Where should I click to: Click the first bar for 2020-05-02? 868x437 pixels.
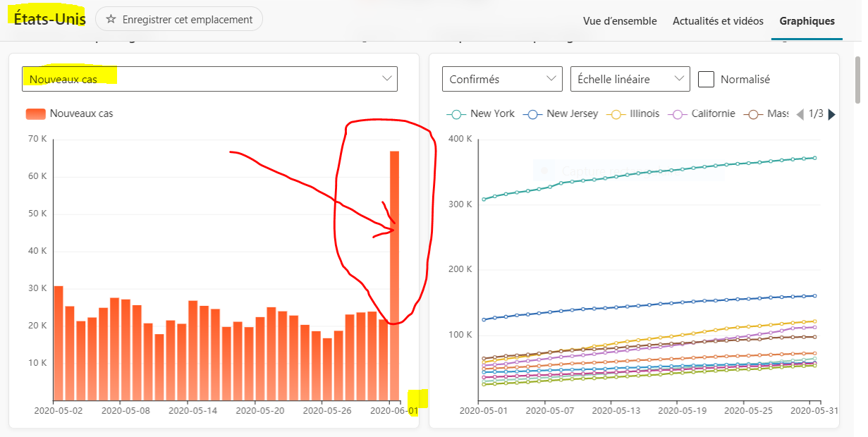point(59,343)
